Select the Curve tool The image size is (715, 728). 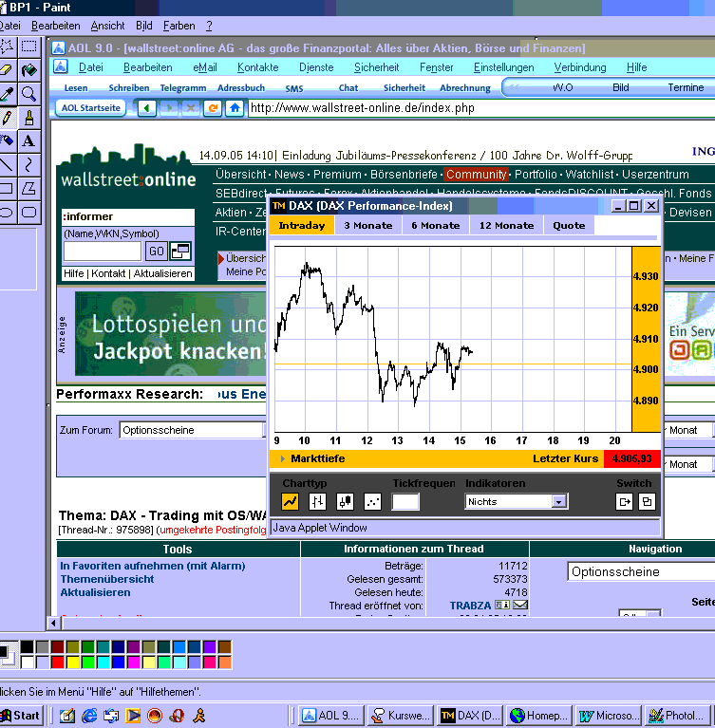(28, 164)
